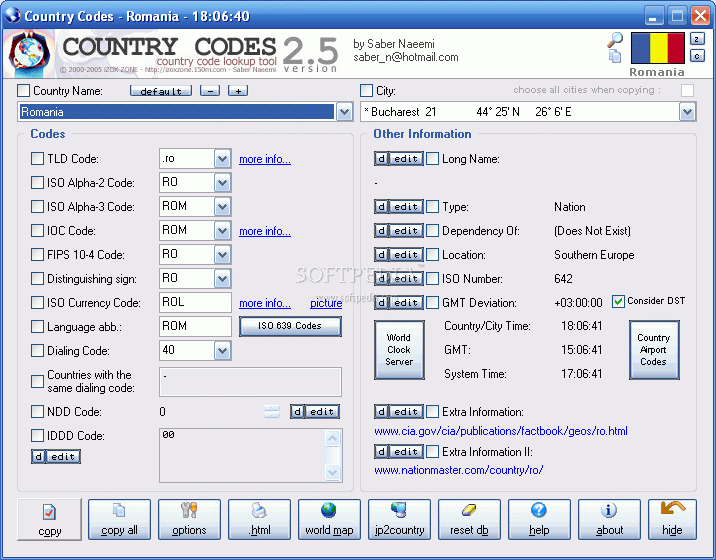
Task: Click 'd' button for Location
Action: pyautogui.click(x=381, y=254)
